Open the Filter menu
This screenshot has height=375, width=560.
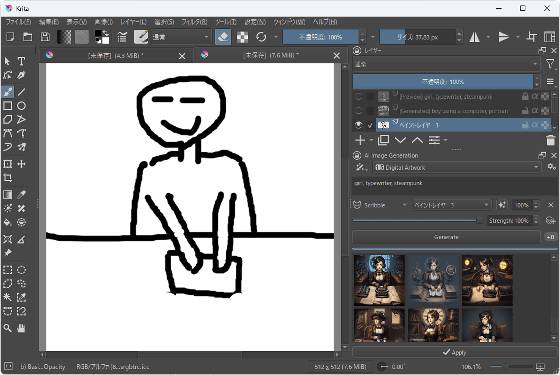(x=194, y=22)
